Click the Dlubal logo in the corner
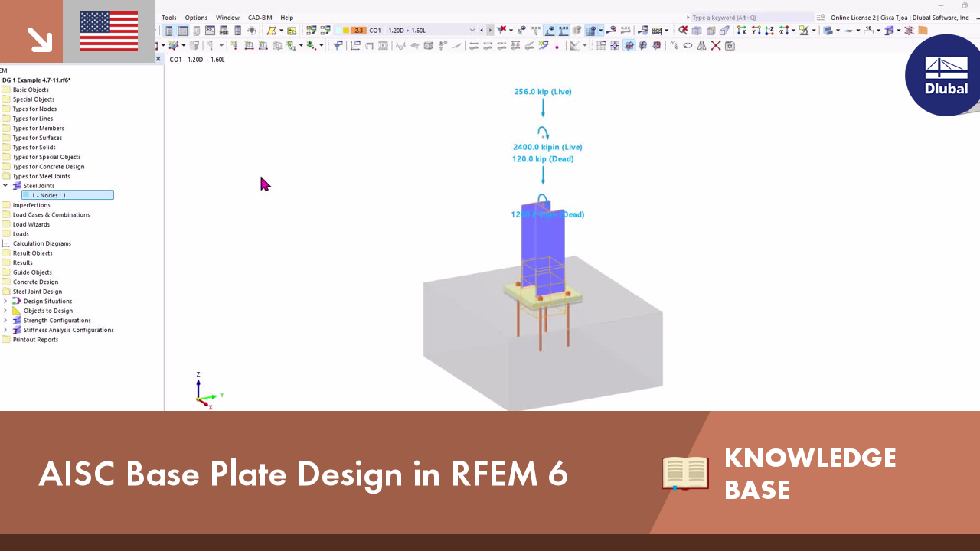Image resolution: width=980 pixels, height=551 pixels. [x=942, y=76]
